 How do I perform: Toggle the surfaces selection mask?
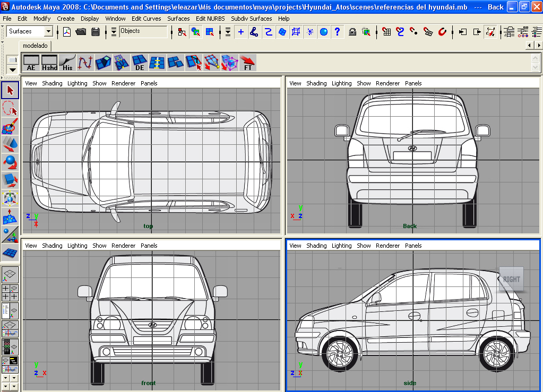coord(282,32)
